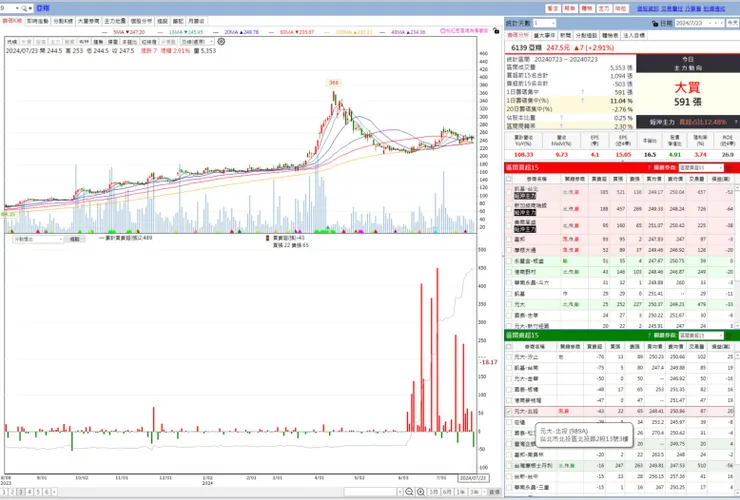Open 關鍵券商 dropdown in green sell header
740x500 pixels.
tap(701, 335)
